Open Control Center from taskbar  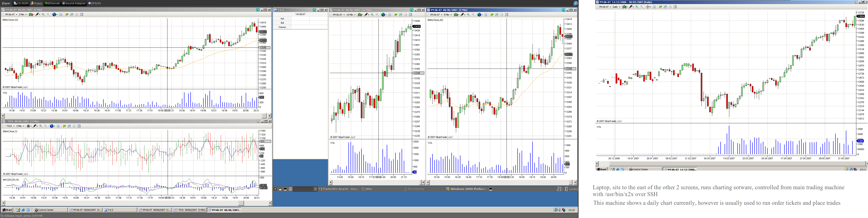50,210
